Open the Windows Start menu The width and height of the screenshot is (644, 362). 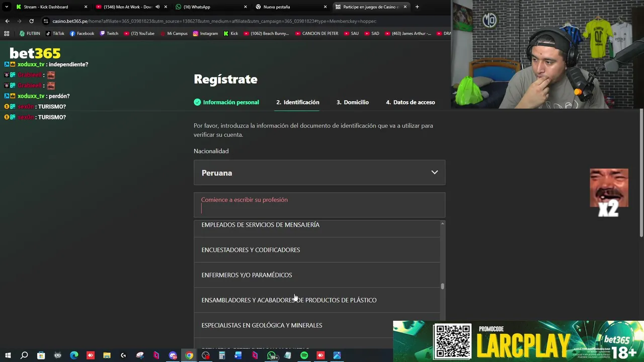pyautogui.click(x=8, y=355)
